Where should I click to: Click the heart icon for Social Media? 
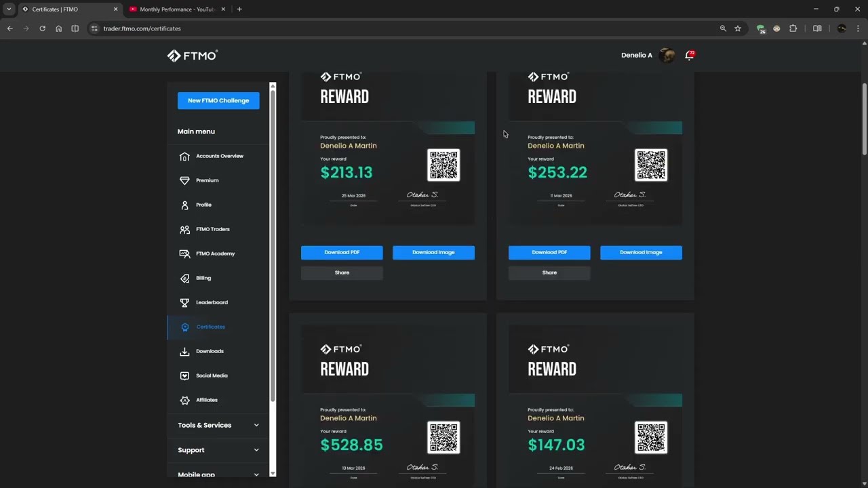click(x=184, y=375)
